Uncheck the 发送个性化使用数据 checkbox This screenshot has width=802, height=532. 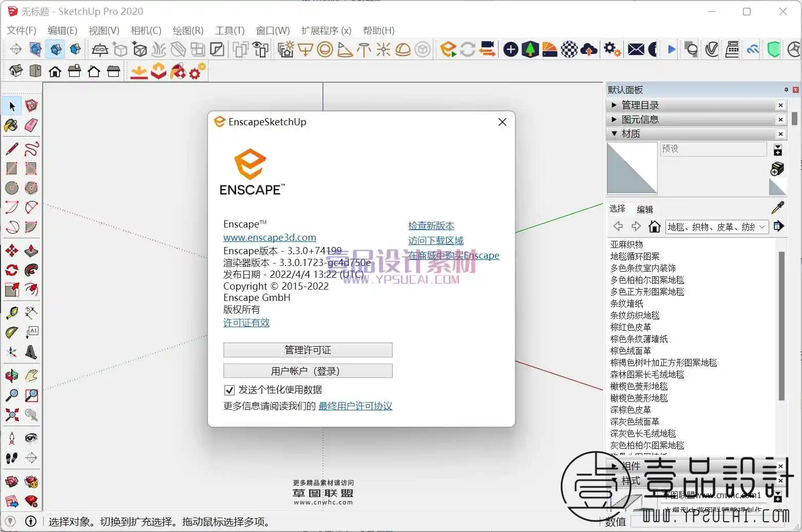[230, 390]
